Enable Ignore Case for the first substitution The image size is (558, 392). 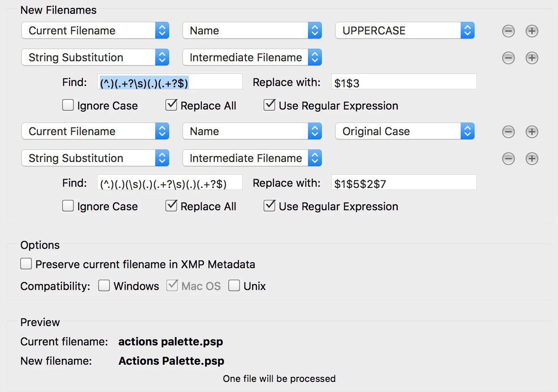[x=68, y=105]
